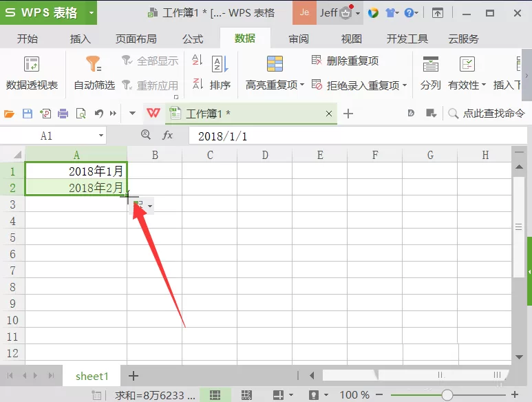Expand quick access toolbar customize dropdown
The width and height of the screenshot is (532, 402).
point(133,114)
